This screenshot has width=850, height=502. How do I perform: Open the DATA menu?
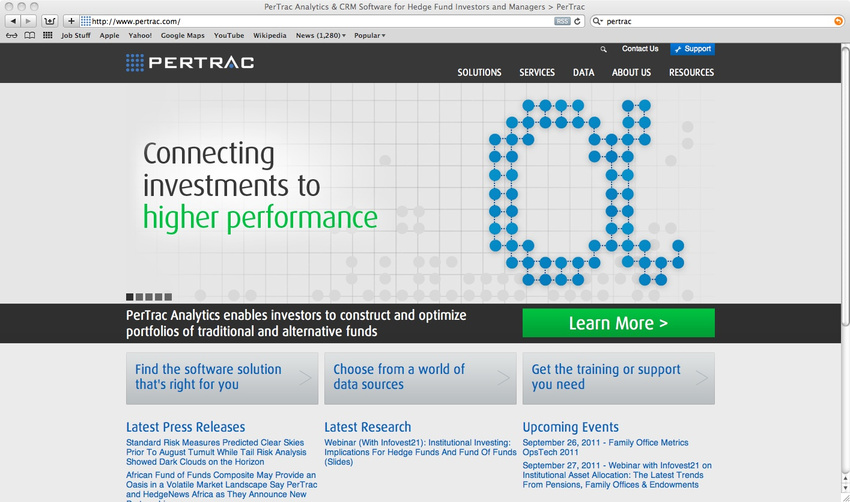click(583, 72)
